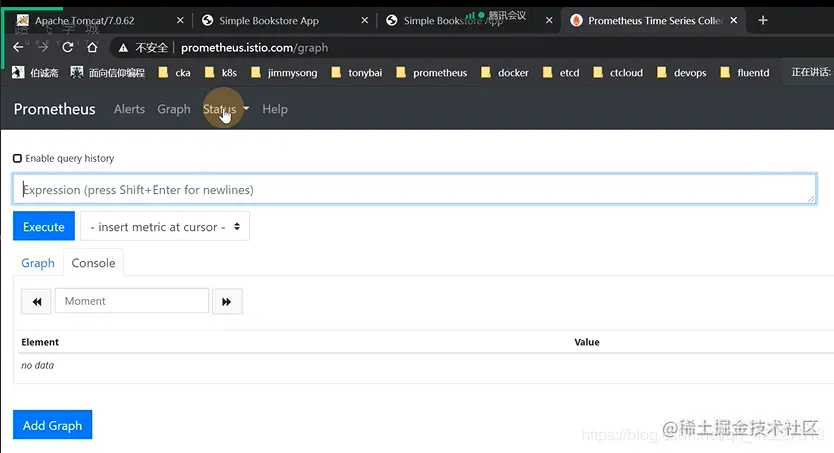Enable query history checkbox

pos(18,158)
